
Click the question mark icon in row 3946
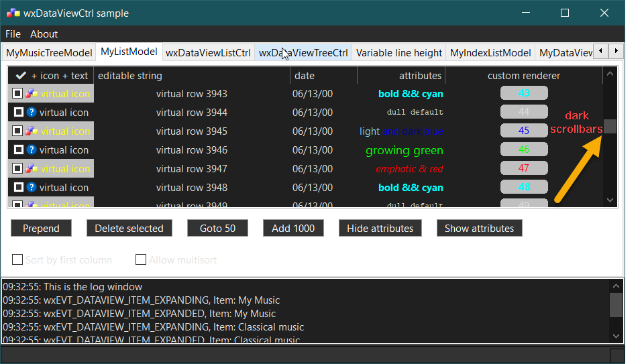coord(32,149)
